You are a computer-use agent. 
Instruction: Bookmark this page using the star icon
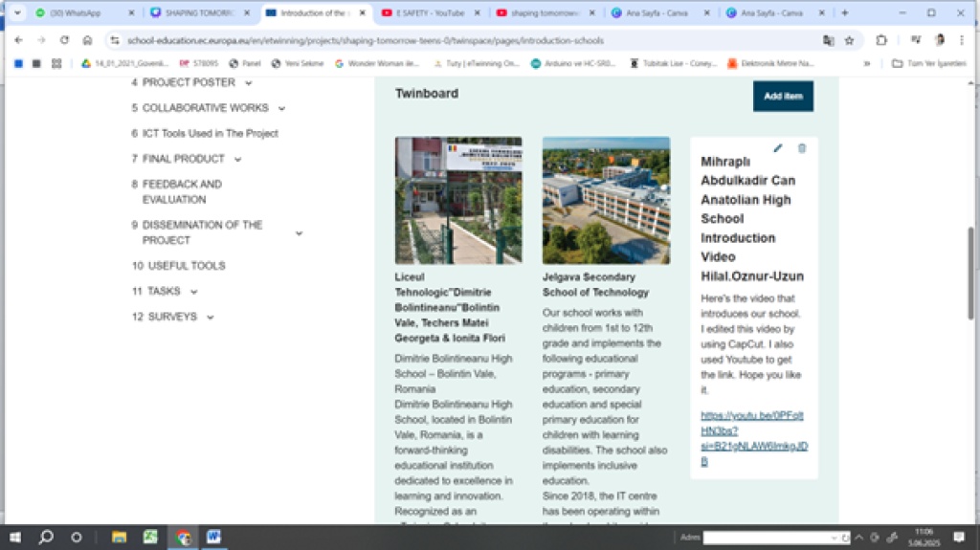pos(849,40)
